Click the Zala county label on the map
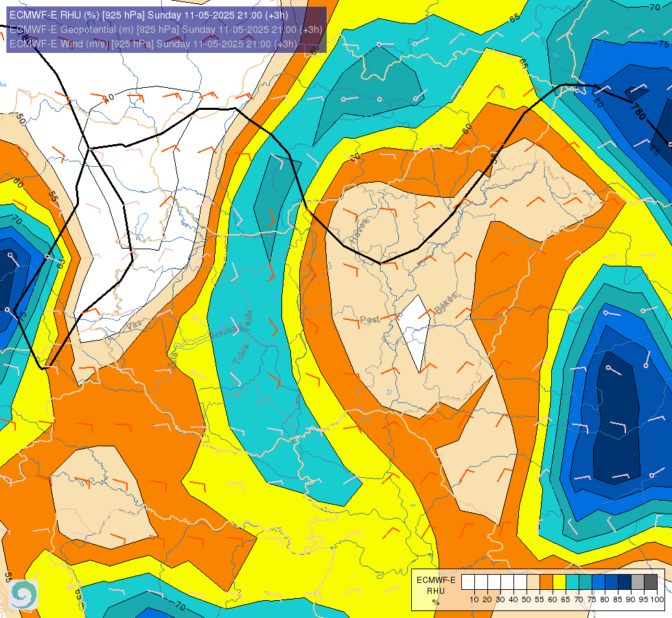Screen dimensions: 672x618 173,360
